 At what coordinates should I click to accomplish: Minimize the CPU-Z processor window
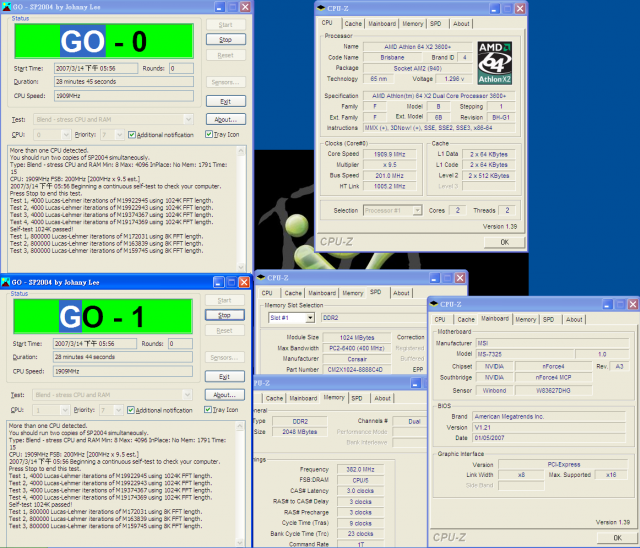coord(494,9)
